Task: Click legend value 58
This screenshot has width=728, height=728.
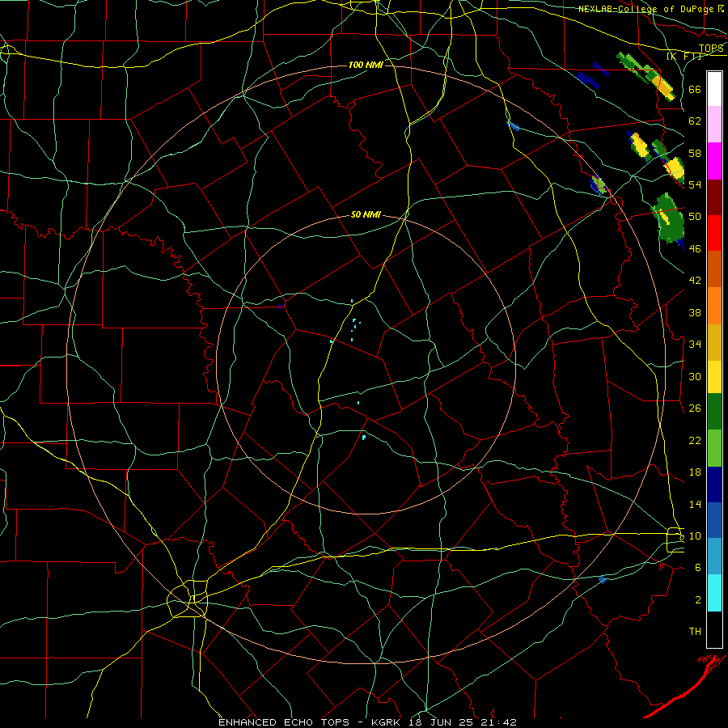Action: (x=695, y=153)
